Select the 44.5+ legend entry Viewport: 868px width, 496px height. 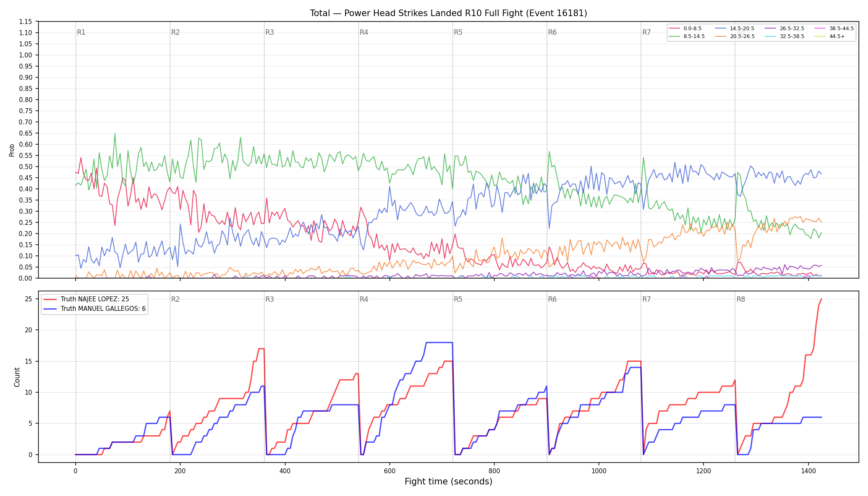[830, 36]
